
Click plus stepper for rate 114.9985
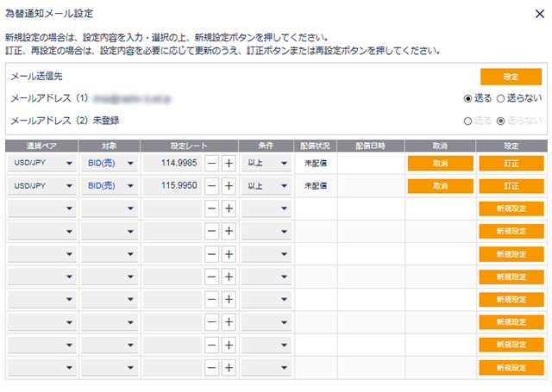(x=229, y=162)
